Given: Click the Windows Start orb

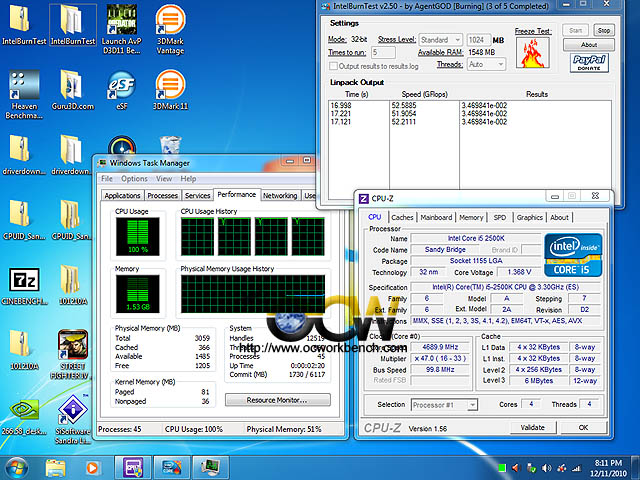Looking at the screenshot, I should pos(17,468).
